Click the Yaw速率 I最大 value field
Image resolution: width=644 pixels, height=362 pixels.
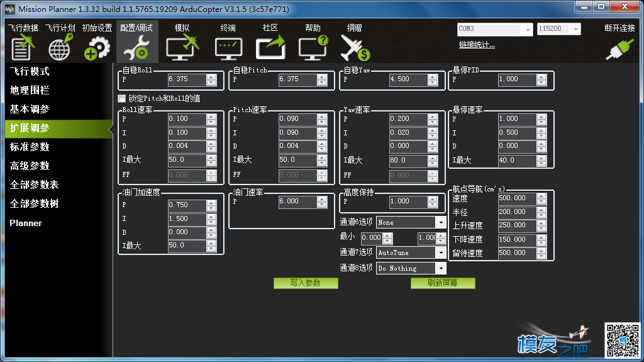click(408, 160)
